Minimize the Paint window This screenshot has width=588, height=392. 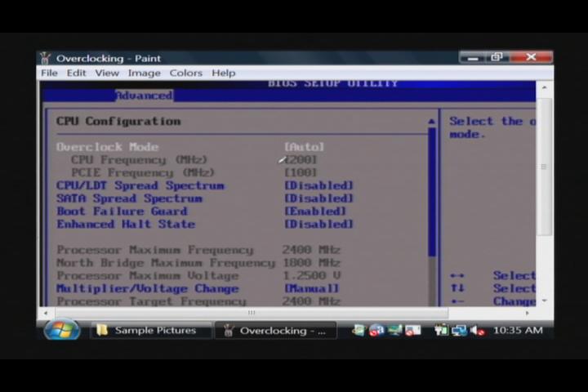(473, 58)
